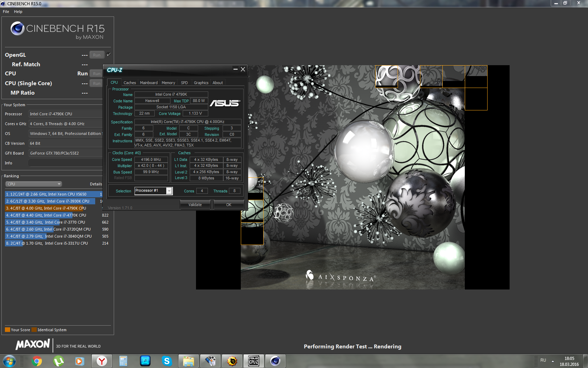Open the File menu in Cinebench
This screenshot has height=368, width=588.
pos(6,12)
